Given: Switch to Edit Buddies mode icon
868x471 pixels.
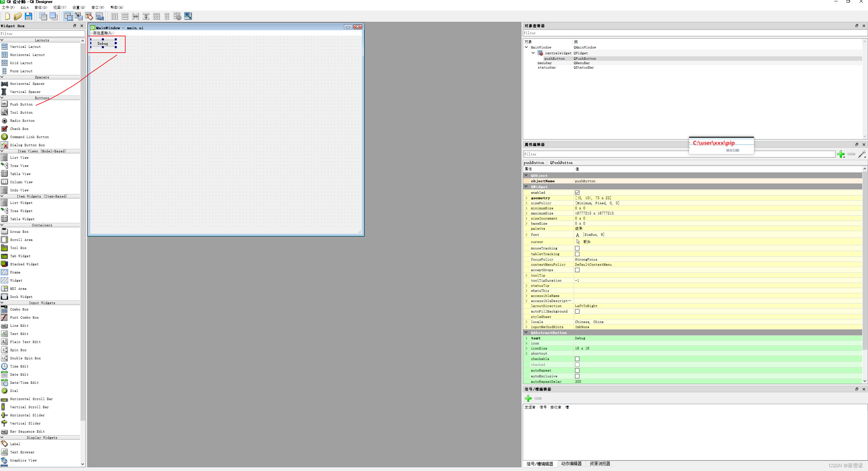Looking at the screenshot, I should 89,16.
